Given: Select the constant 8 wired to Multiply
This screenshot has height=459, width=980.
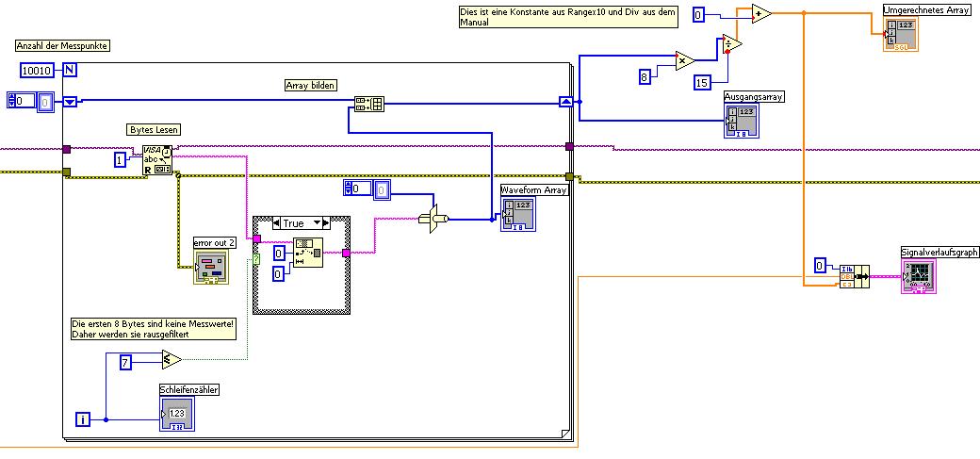Looking at the screenshot, I should coord(645,77).
